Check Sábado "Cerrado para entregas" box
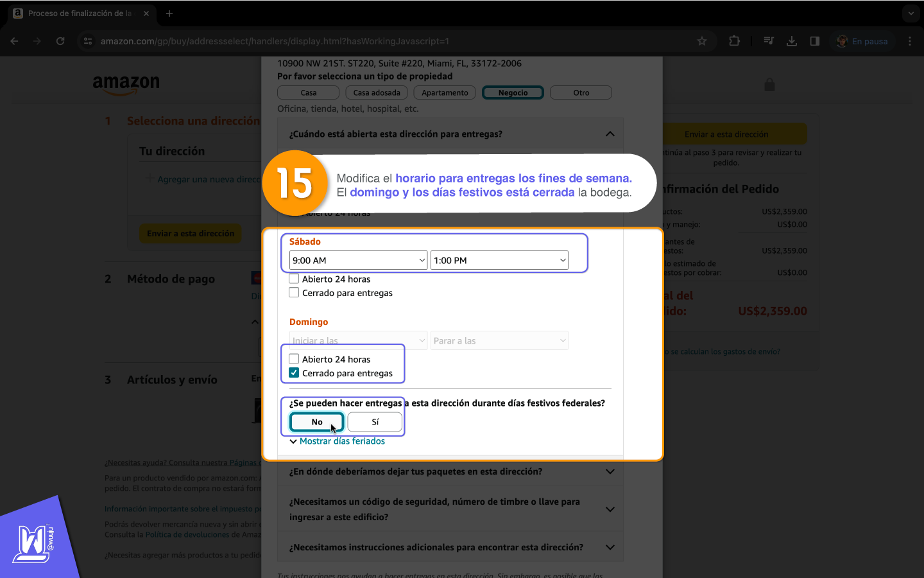 294,293
